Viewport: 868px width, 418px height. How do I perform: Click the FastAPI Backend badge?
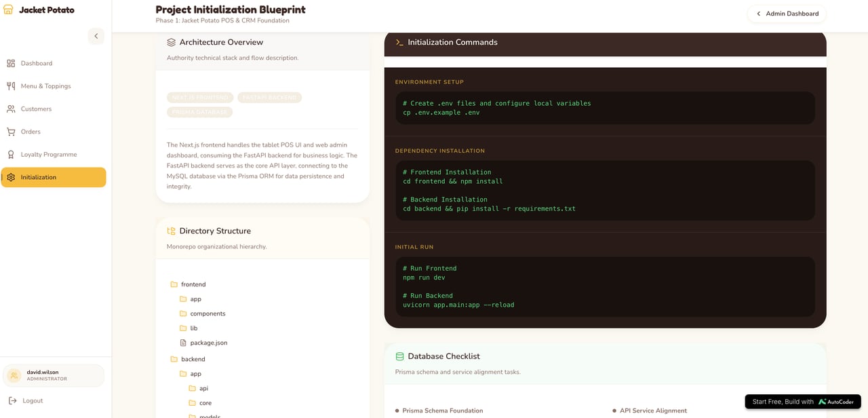point(269,98)
